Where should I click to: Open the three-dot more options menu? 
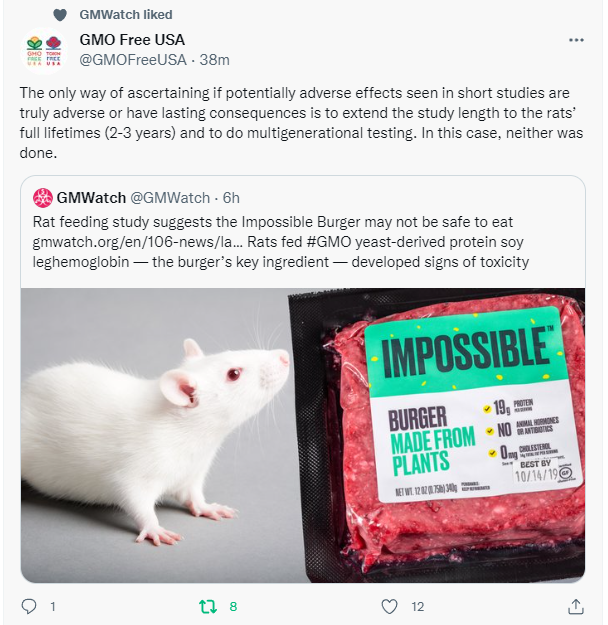[x=576, y=40]
